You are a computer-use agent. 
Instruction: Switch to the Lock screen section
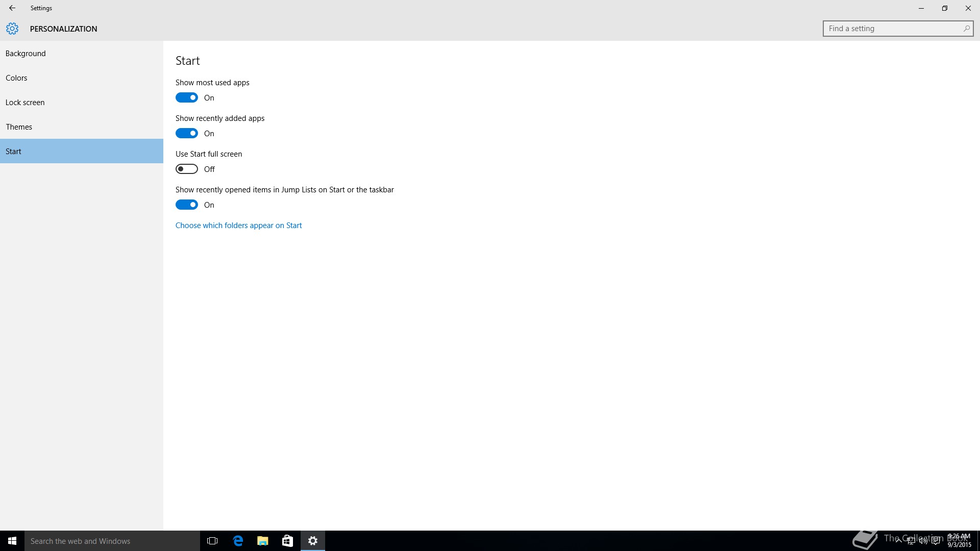[25, 103]
